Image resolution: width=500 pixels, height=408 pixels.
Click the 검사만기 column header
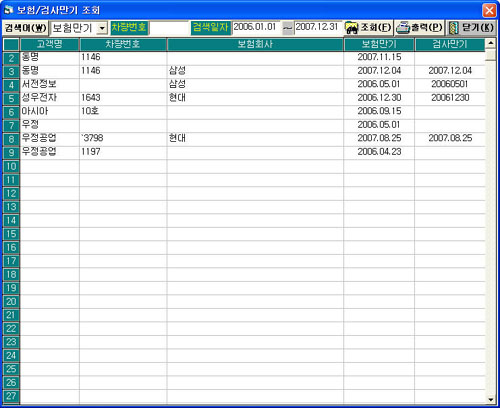pyautogui.click(x=450, y=44)
